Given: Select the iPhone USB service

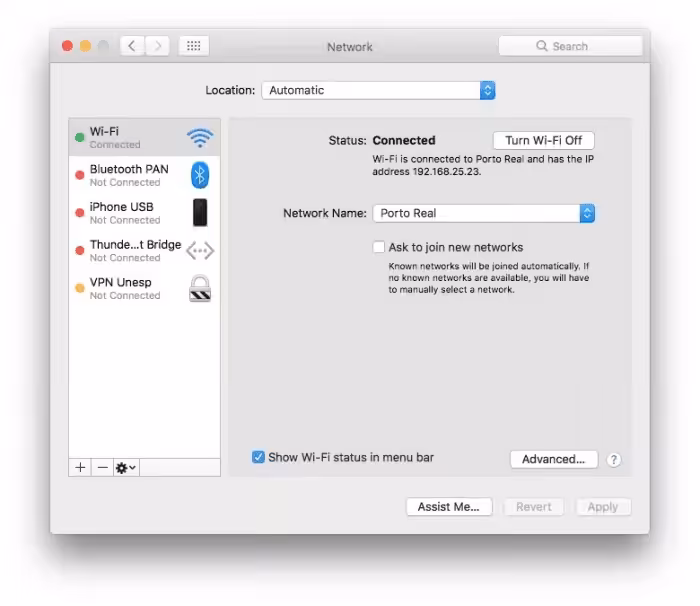Looking at the screenshot, I should pos(144,213).
